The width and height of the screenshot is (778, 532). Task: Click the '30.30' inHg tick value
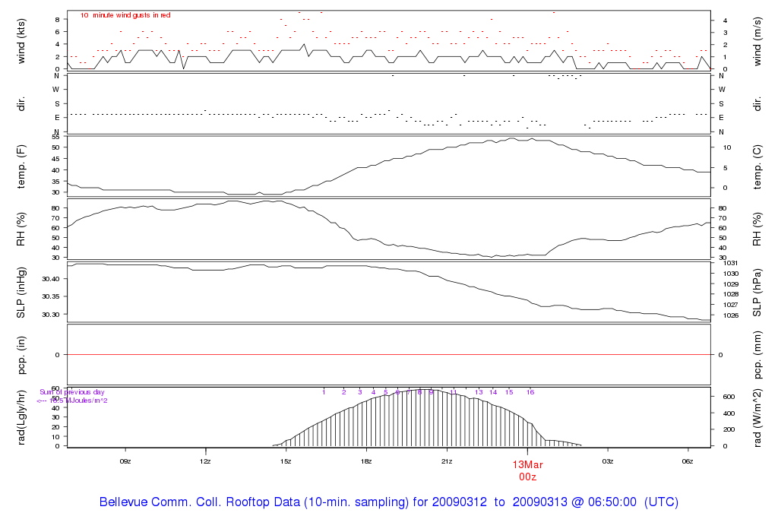tap(51, 315)
